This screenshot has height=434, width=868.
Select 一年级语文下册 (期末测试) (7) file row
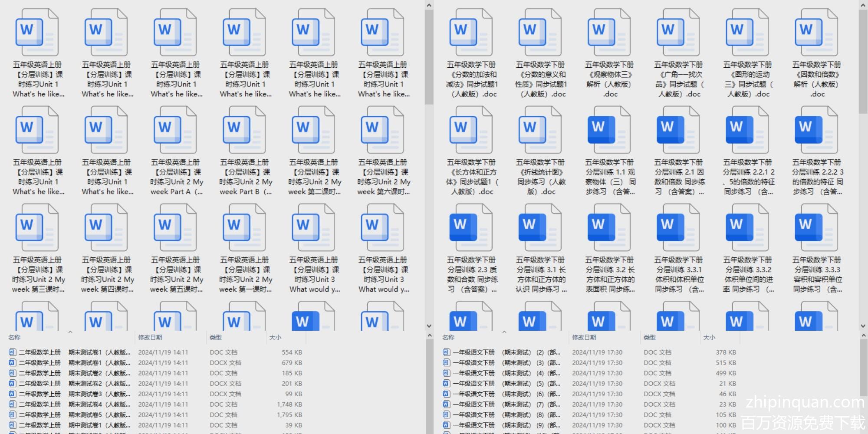point(589,404)
